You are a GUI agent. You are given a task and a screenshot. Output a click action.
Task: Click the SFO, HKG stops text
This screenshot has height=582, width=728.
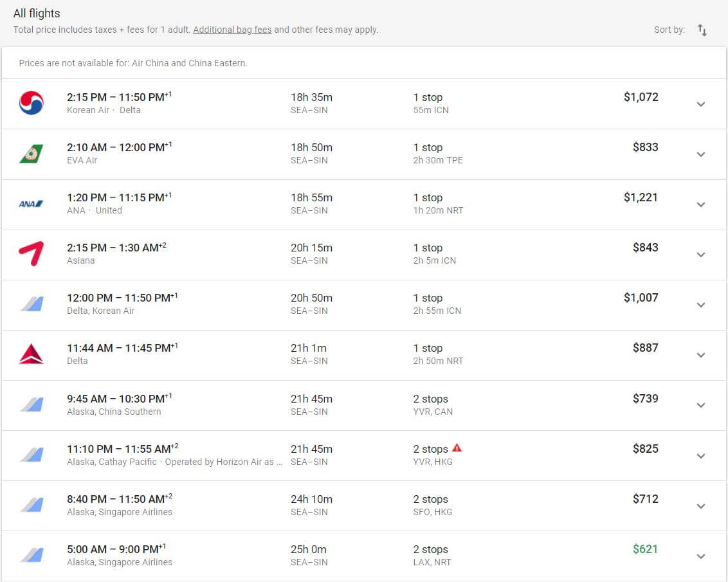tap(432, 512)
